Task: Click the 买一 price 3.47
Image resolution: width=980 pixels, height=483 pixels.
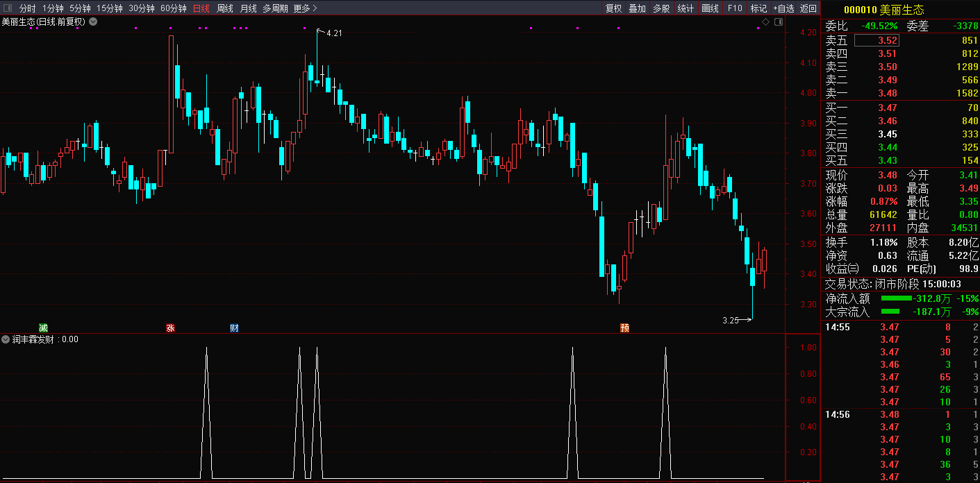Action: pyautogui.click(x=887, y=108)
